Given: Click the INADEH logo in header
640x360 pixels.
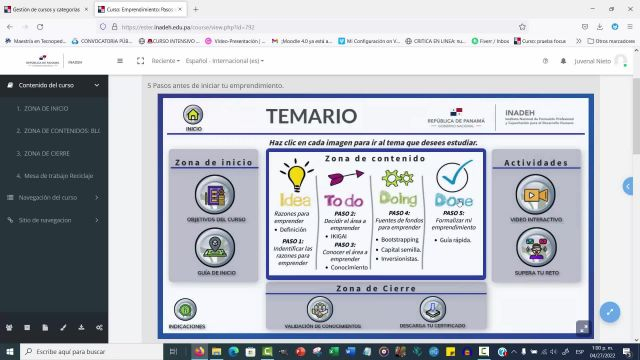Looking at the screenshot, I should tap(54, 61).
